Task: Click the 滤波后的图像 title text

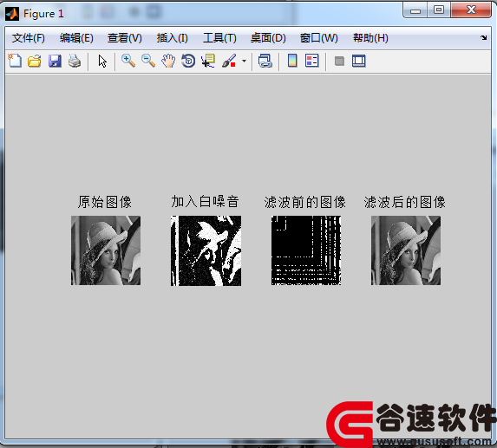Action: 405,202
